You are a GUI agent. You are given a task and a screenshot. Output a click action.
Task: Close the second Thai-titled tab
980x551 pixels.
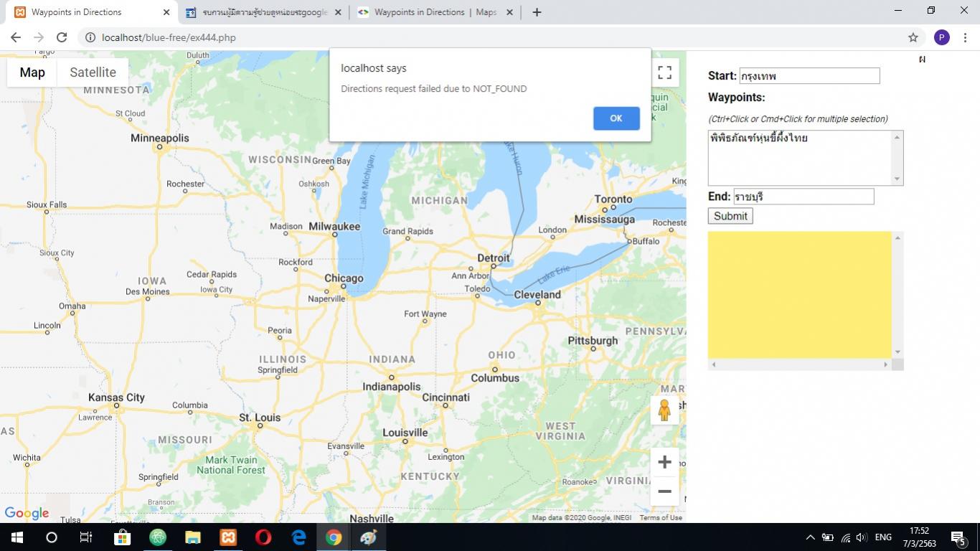pos(339,12)
